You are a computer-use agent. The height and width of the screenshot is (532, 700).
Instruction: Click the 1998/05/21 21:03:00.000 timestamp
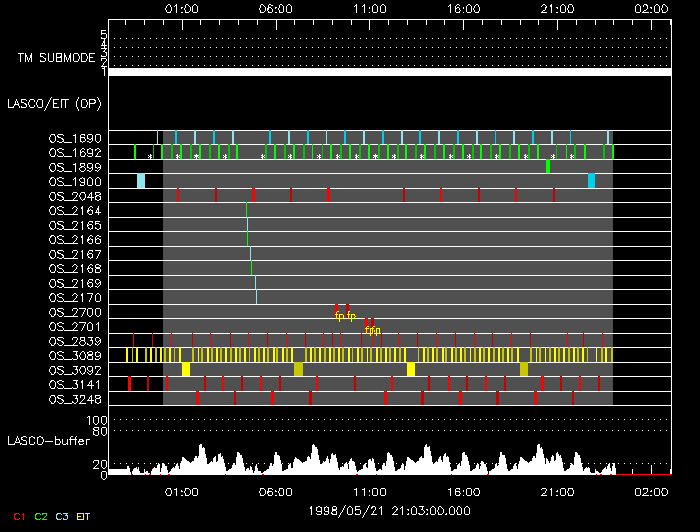pyautogui.click(x=389, y=510)
